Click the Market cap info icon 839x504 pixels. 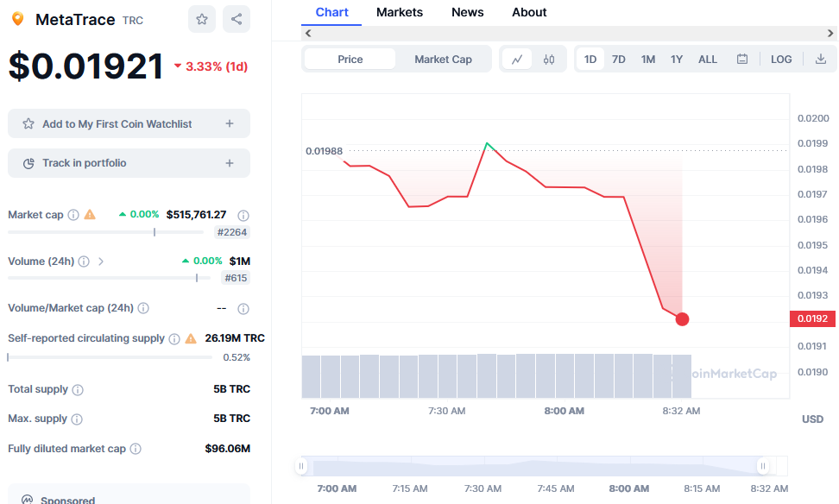[x=73, y=215]
